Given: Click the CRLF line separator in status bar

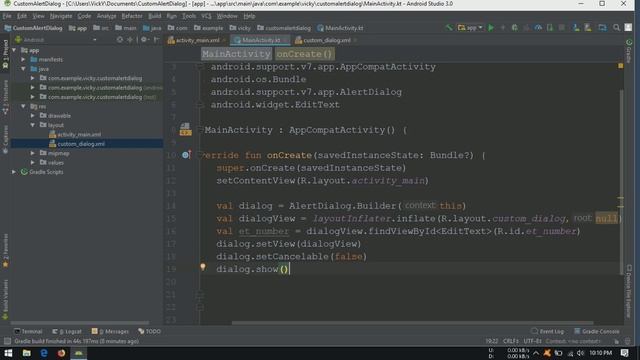Looking at the screenshot, I should [x=511, y=341].
